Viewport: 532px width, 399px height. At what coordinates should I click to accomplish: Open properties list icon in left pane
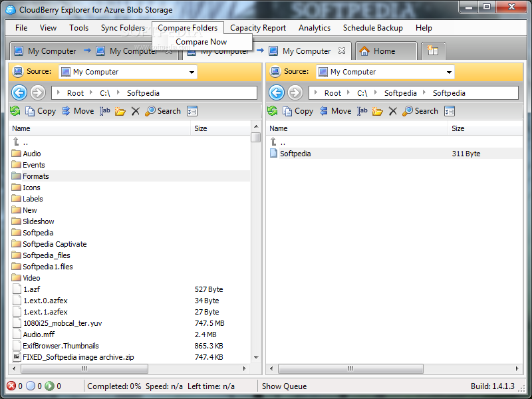[x=192, y=111]
